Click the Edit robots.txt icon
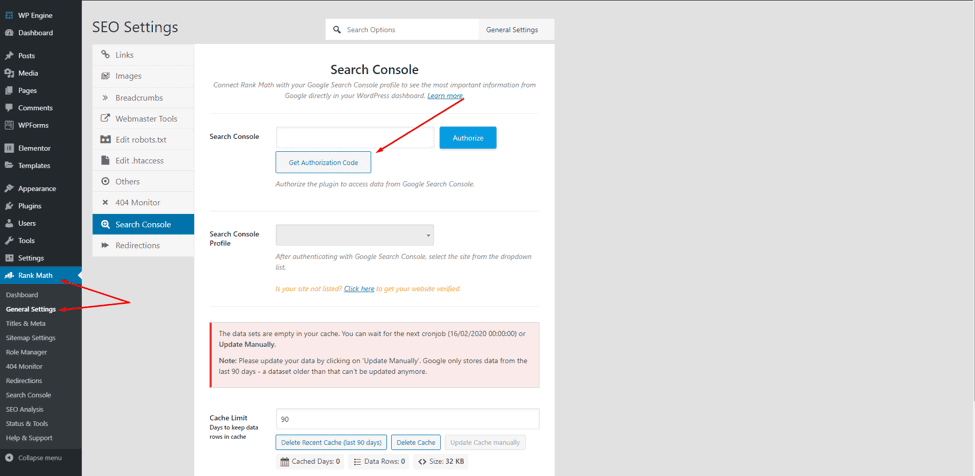The height and width of the screenshot is (476, 975). coord(105,140)
